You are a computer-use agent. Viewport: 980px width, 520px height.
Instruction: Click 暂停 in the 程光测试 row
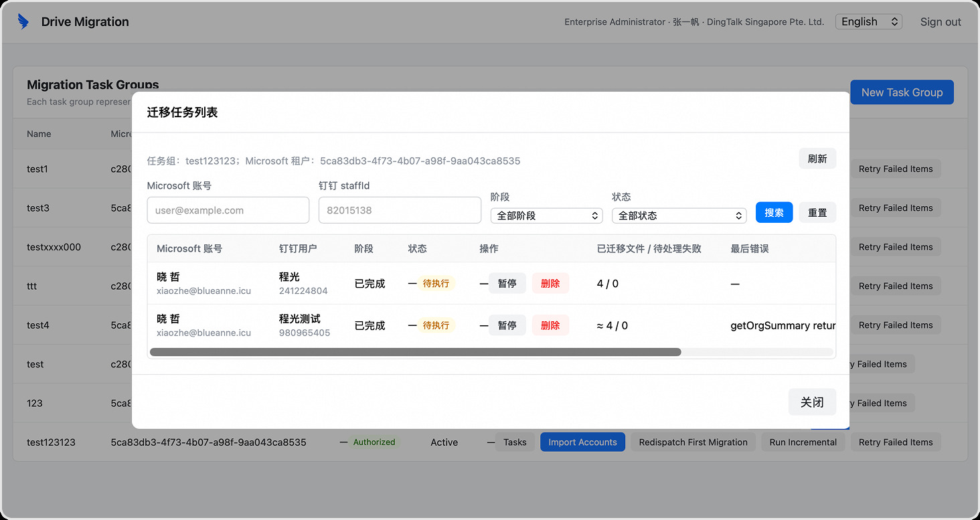(507, 325)
